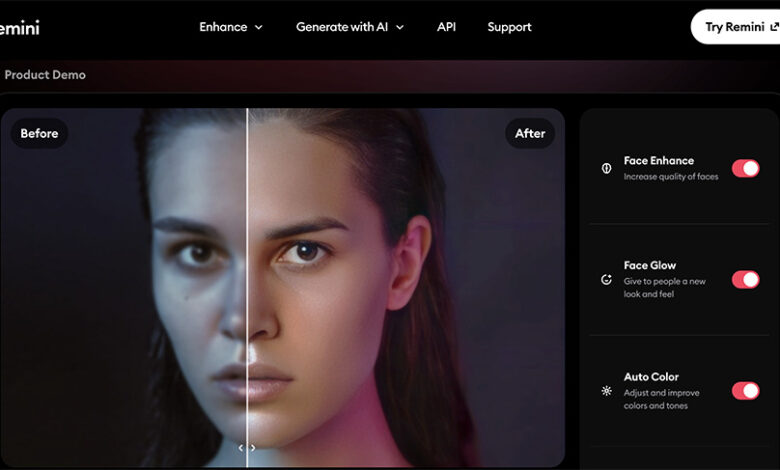Open the Generate with AI menu
This screenshot has height=470, width=780.
tap(350, 27)
